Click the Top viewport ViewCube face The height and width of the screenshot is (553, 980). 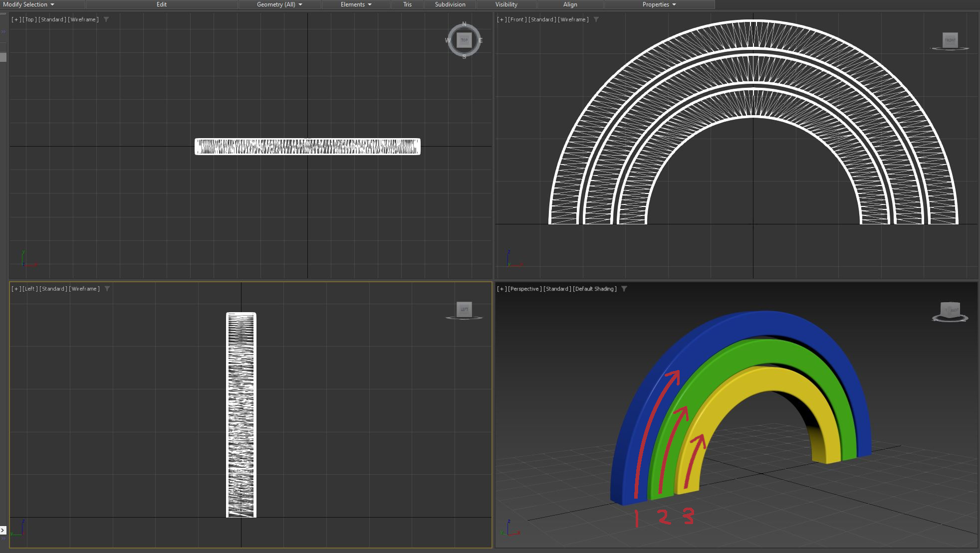(464, 40)
